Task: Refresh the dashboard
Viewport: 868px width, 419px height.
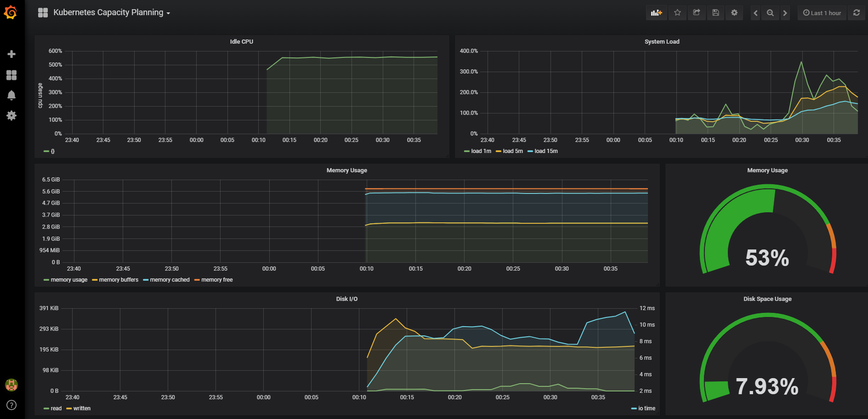Action: click(857, 13)
